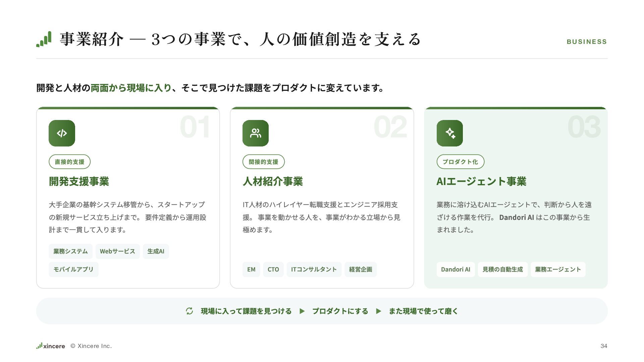
Task: Click 現場に入って課題を見つける step text
Action: coord(246,311)
